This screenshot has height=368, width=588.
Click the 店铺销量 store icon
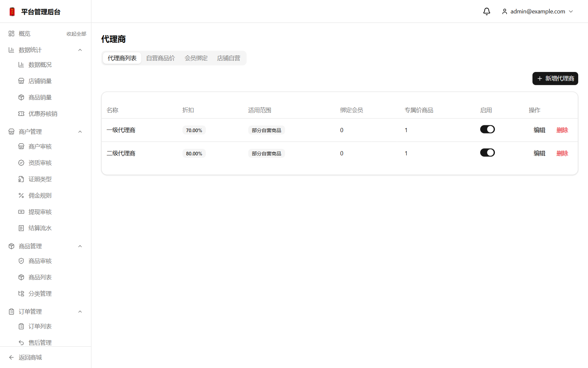(21, 81)
